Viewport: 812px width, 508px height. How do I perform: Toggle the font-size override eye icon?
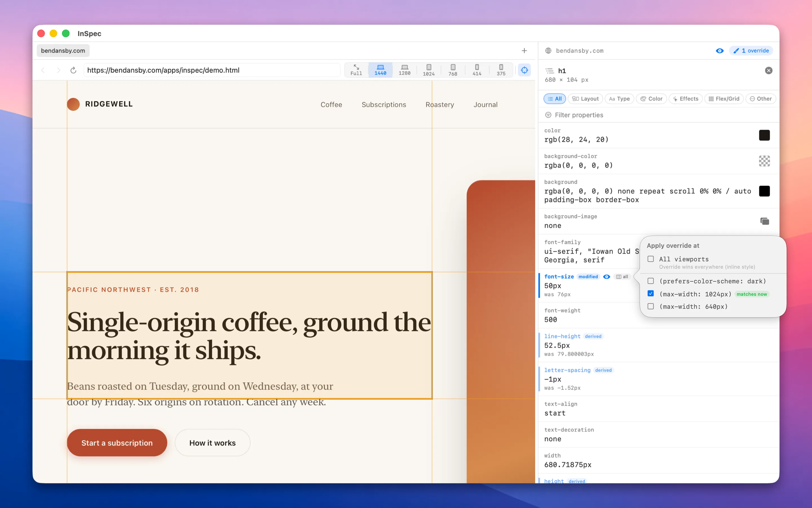[607, 277]
